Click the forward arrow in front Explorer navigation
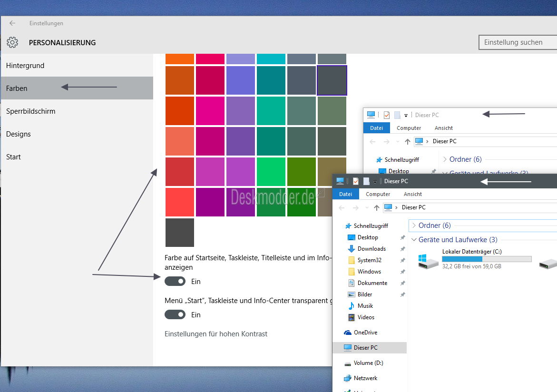 [x=356, y=207]
